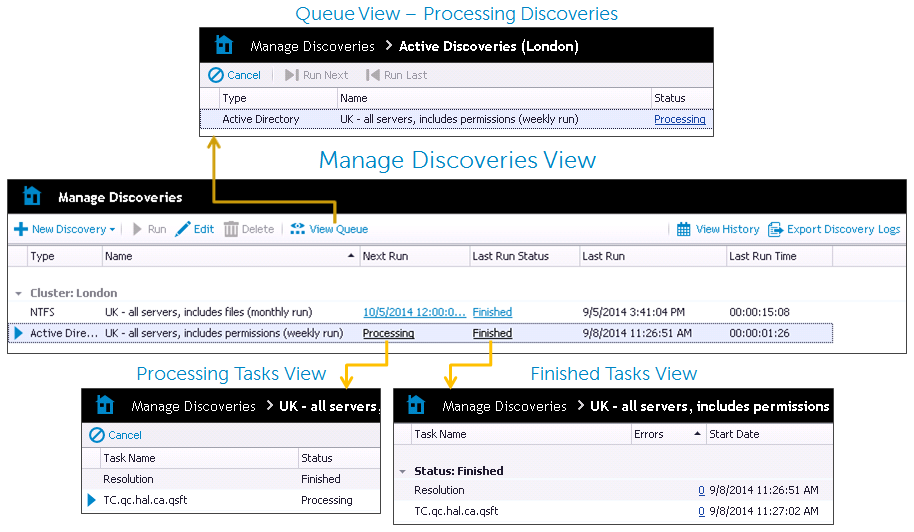Click the Delete trash icon
Viewport: 914px width, 532px height.
231,229
